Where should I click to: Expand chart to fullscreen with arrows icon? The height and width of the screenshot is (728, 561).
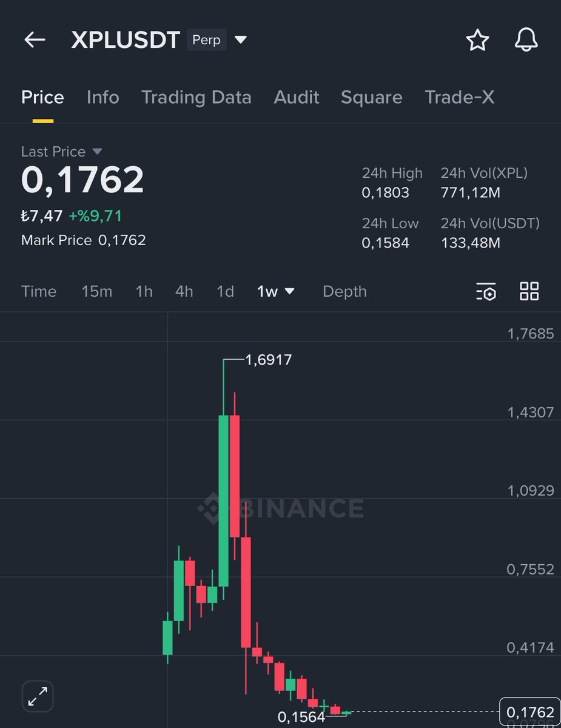[38, 696]
